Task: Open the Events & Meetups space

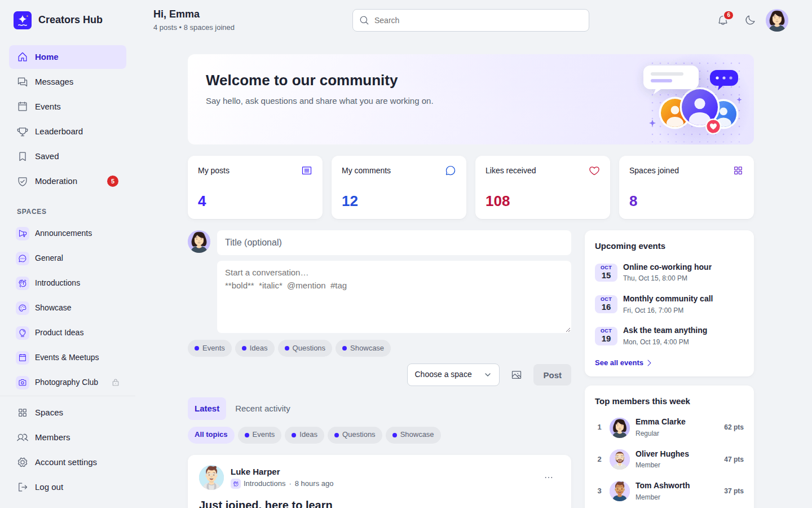Action: point(68,357)
